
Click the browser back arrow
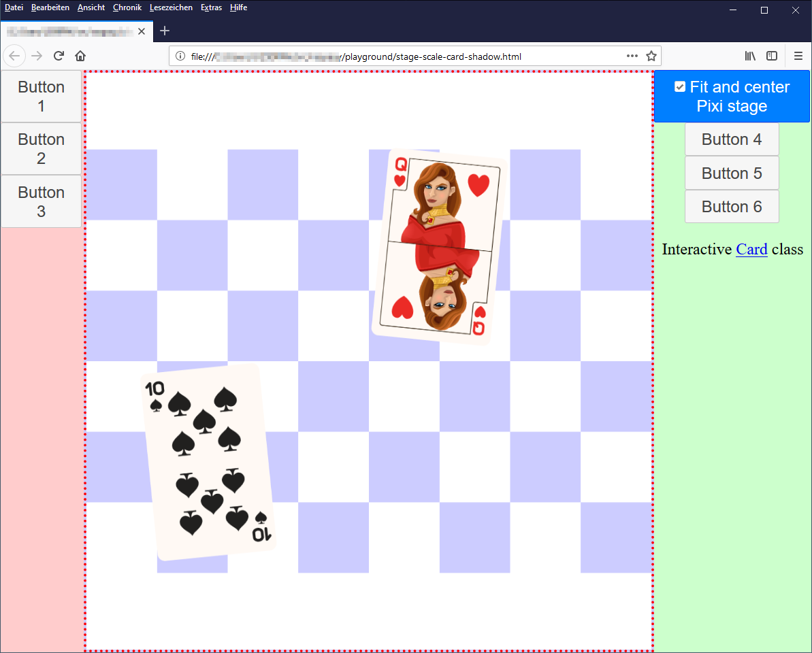pyautogui.click(x=14, y=56)
